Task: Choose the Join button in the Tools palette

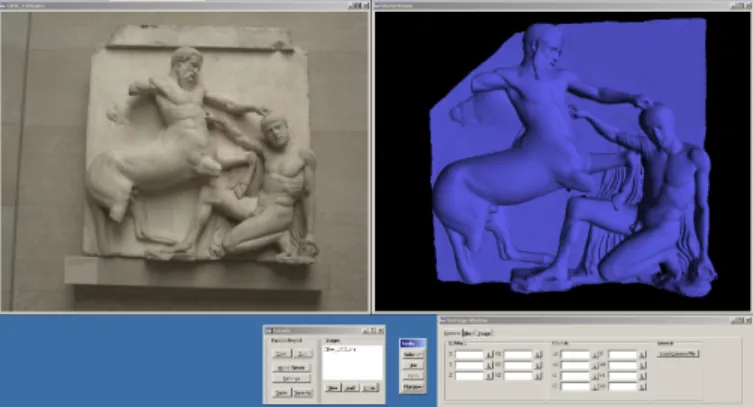Action: (413, 365)
